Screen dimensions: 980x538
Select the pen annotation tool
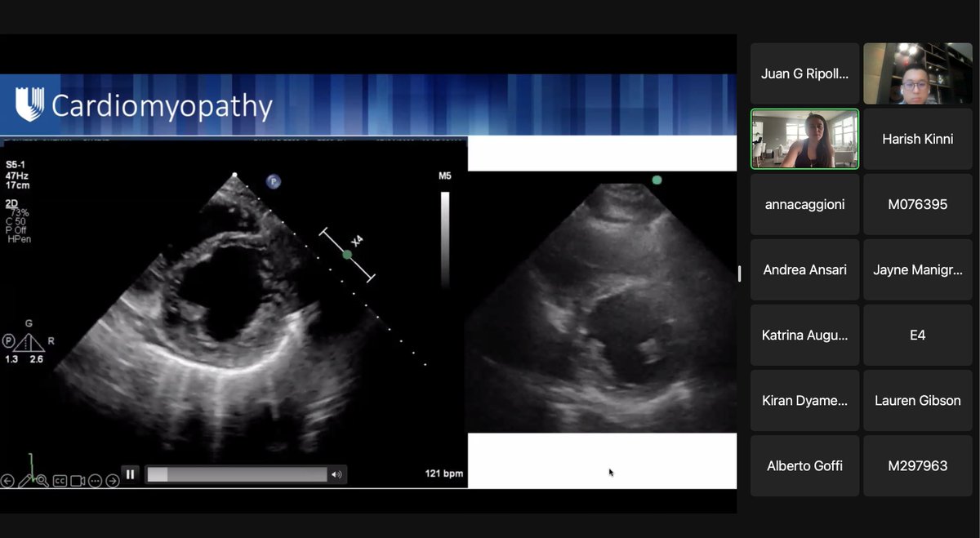[x=25, y=481]
